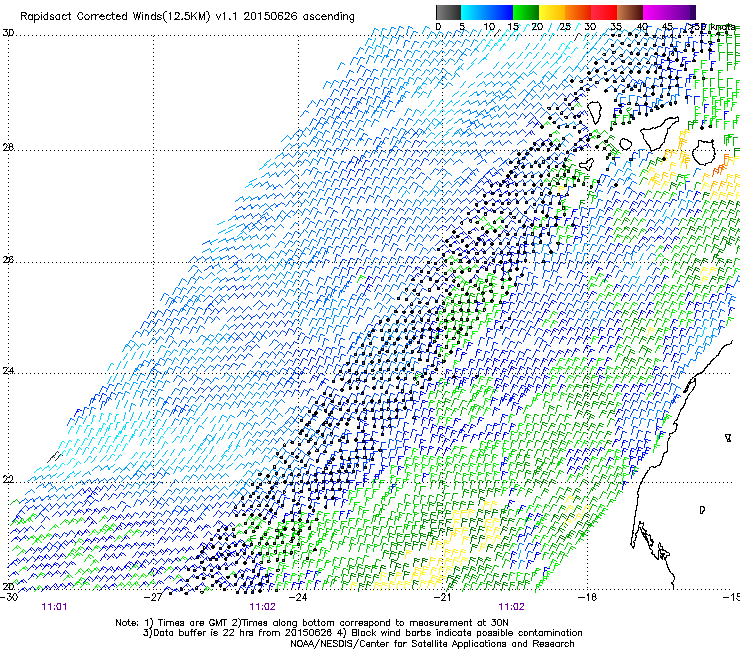This screenshot has width=740, height=650.
Task: Click the La Gomera island outline
Action: coord(626,144)
